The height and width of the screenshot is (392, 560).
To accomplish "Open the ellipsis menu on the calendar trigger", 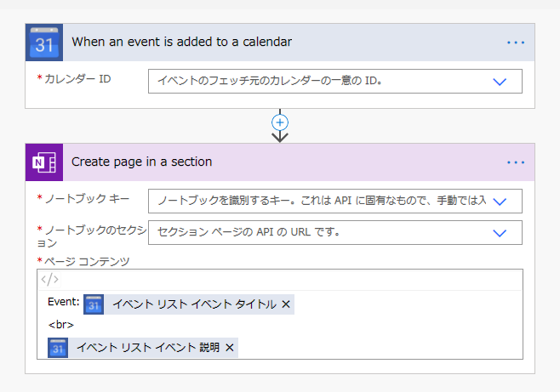I will 516,43.
